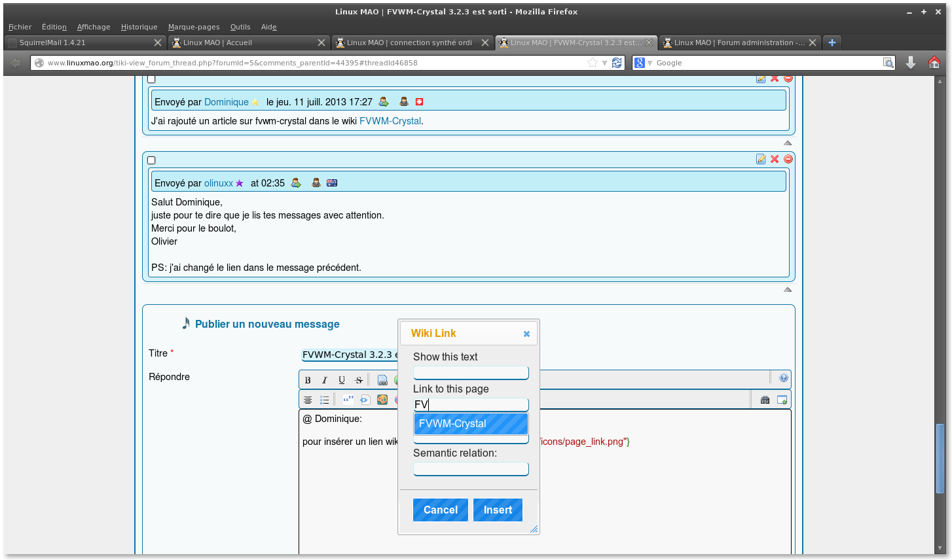Image resolution: width=952 pixels, height=560 pixels.
Task: Click the Bold formatting icon in editor toolbar
Action: pos(308,380)
